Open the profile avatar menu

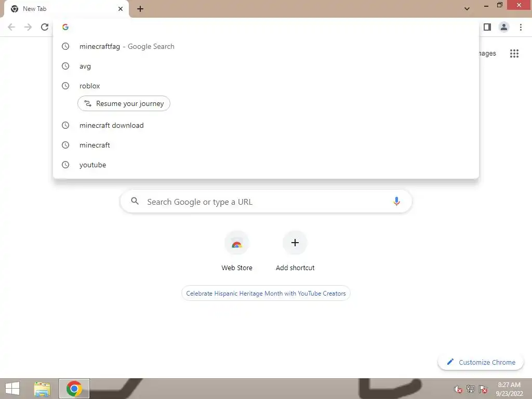click(x=504, y=27)
